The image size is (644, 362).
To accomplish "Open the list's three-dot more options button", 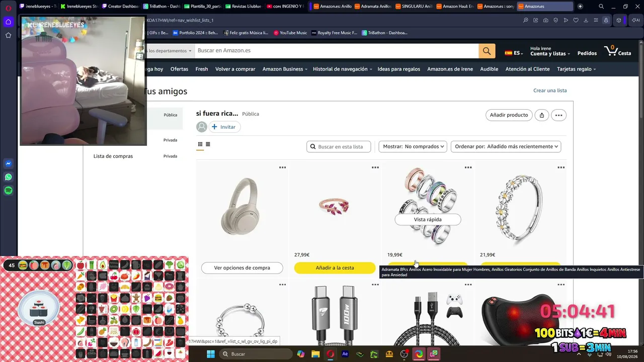I will click(558, 115).
